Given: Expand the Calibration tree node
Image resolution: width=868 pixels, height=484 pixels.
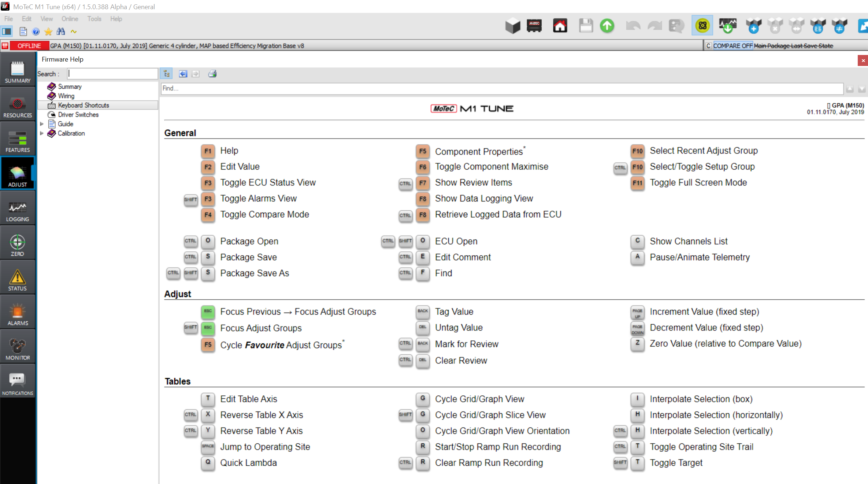Looking at the screenshot, I should coord(42,133).
